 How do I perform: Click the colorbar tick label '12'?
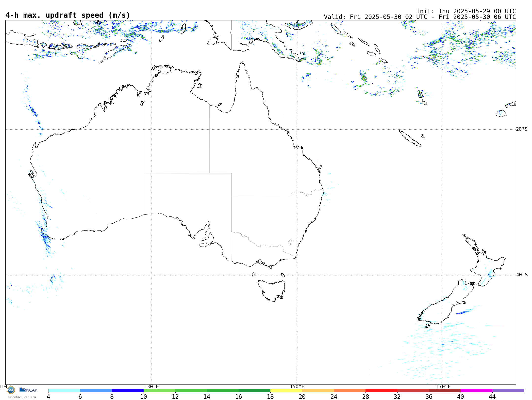coord(175,397)
